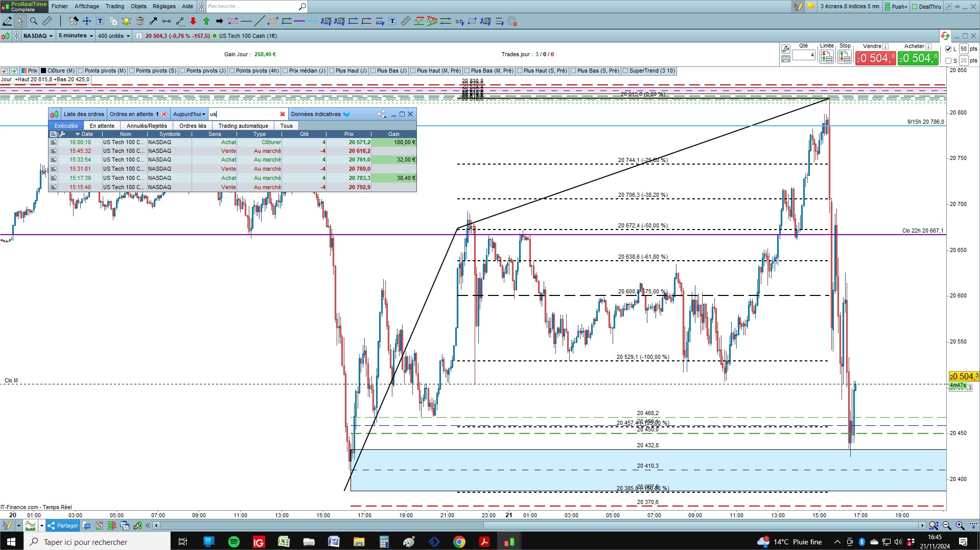This screenshot has height=550, width=980.
Task: Toggle Plus Haut (J) checkbox
Action: [332, 71]
